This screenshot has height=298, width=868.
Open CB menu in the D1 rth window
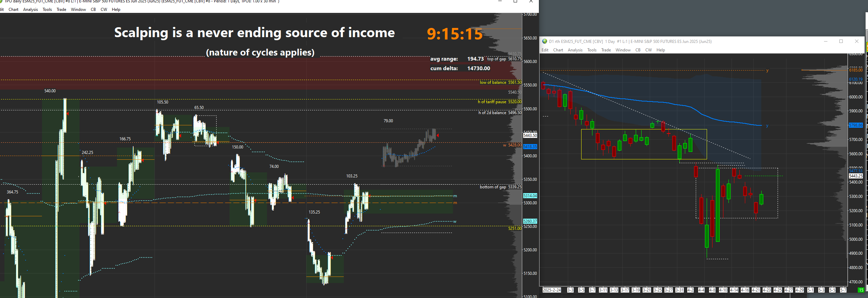coord(638,50)
